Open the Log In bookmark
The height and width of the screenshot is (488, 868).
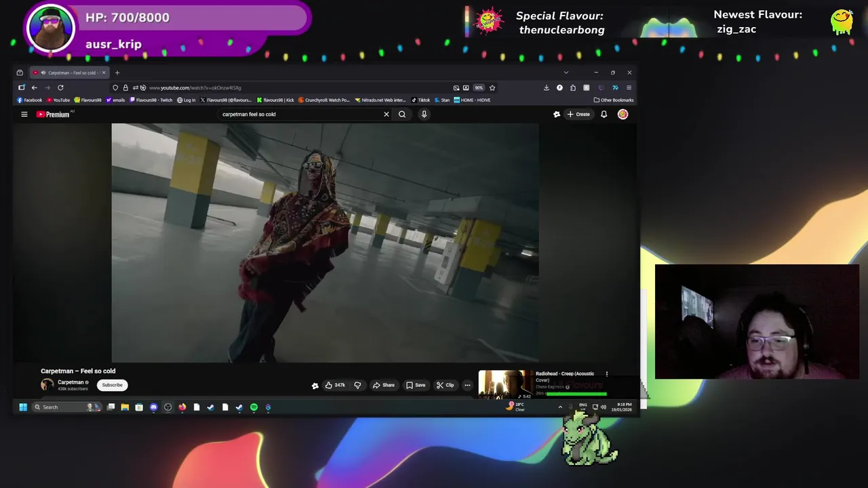[186, 100]
